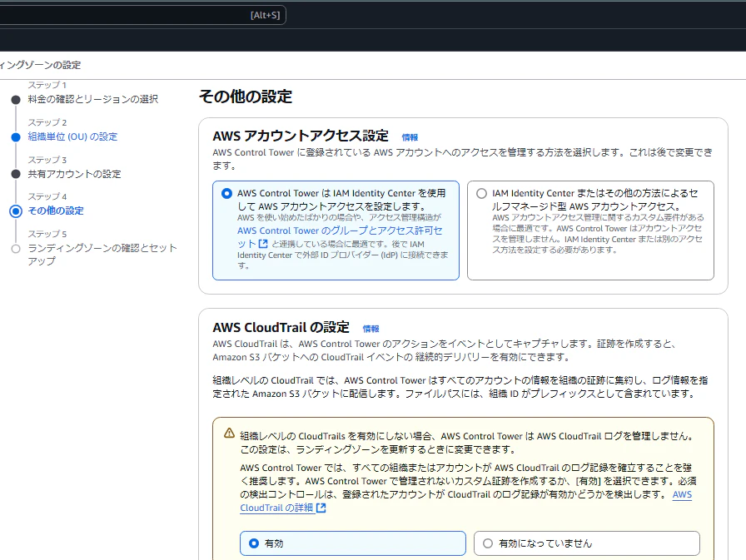This screenshot has height=560, width=746.
Task: Click step 5 ランディングゾーンの確認とセットアップ label
Action: click(102, 255)
